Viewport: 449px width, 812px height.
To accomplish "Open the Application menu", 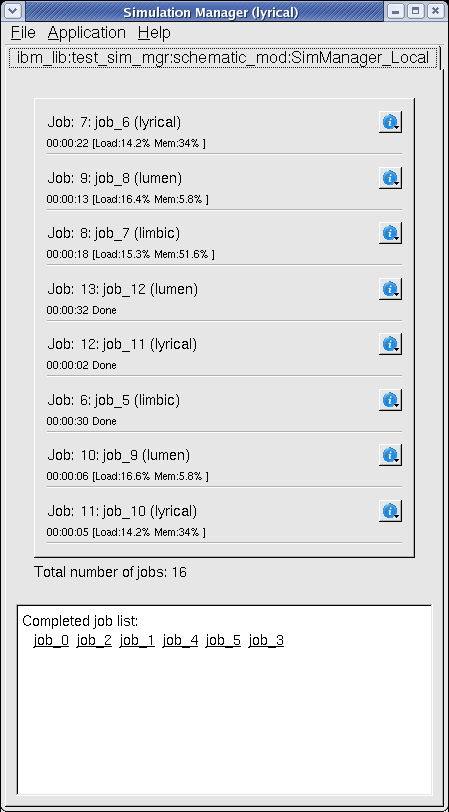I will pos(86,33).
